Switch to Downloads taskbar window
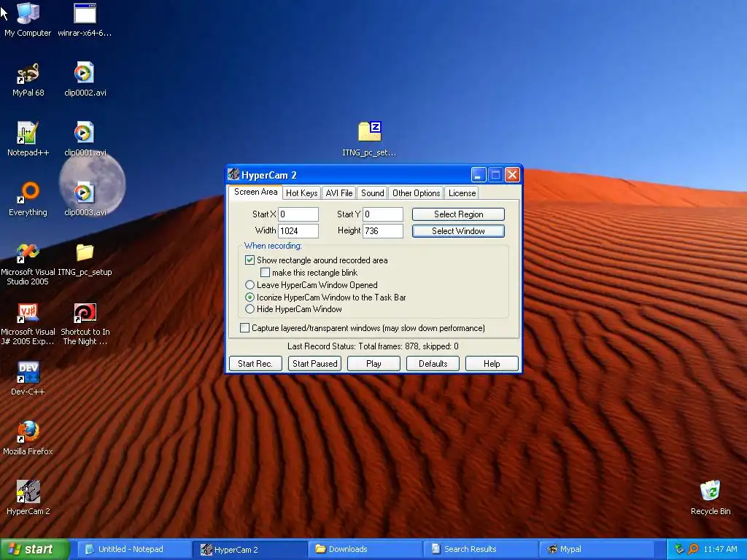747x560 pixels. click(365, 549)
